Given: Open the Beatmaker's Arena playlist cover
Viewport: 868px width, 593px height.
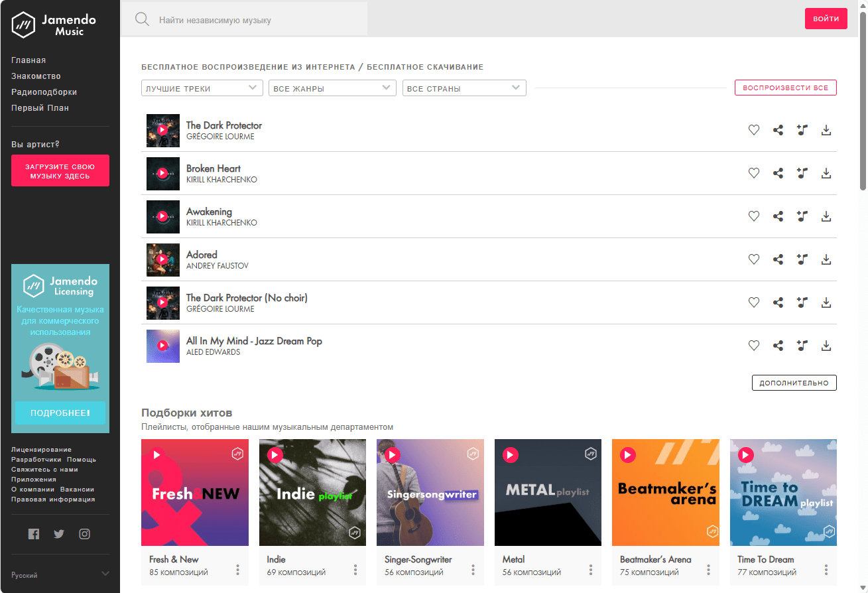Looking at the screenshot, I should coord(666,492).
